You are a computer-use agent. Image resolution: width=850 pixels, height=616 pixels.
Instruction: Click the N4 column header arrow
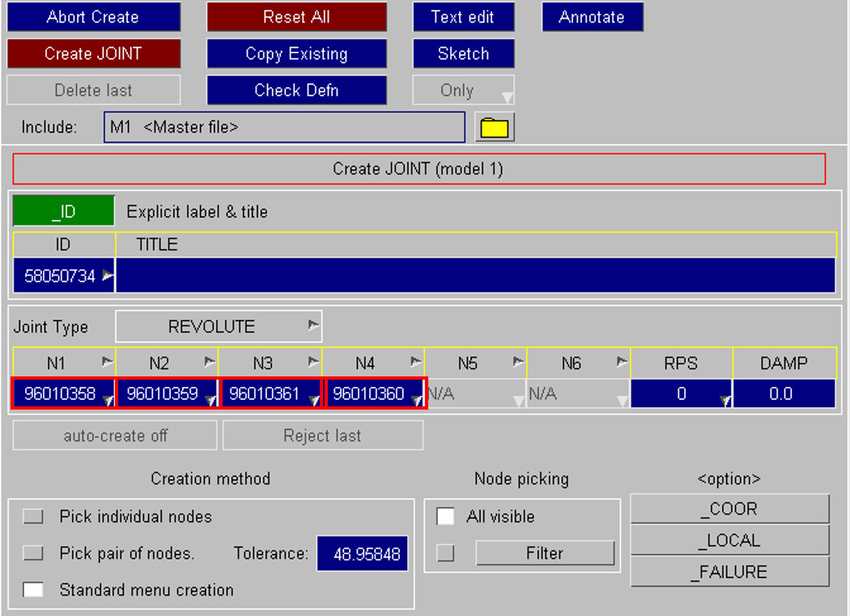point(416,361)
